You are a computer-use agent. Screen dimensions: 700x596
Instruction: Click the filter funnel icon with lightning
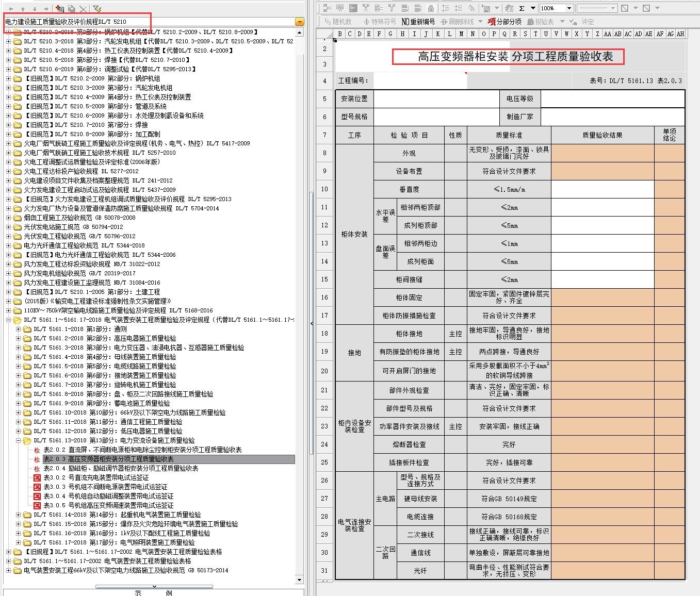click(x=96, y=9)
